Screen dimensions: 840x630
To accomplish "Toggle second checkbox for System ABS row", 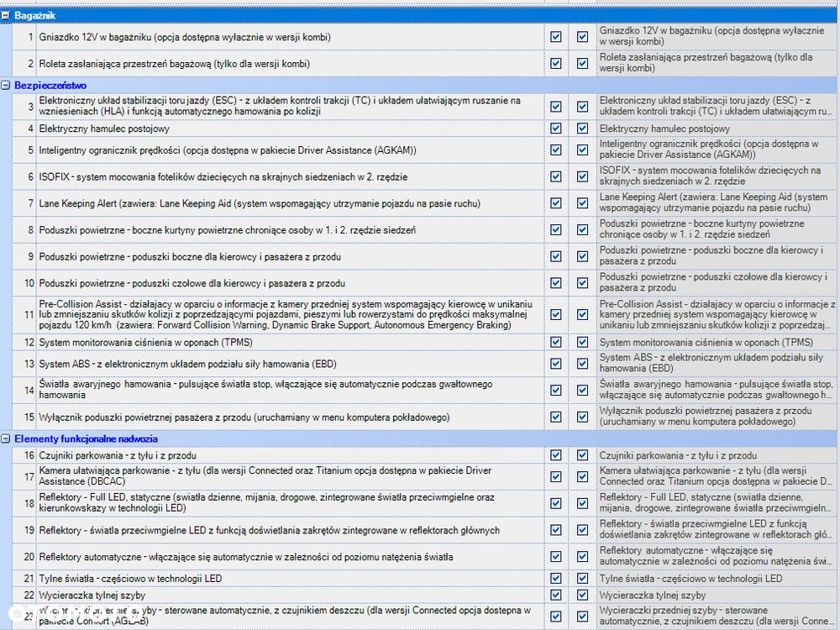I will (x=582, y=363).
